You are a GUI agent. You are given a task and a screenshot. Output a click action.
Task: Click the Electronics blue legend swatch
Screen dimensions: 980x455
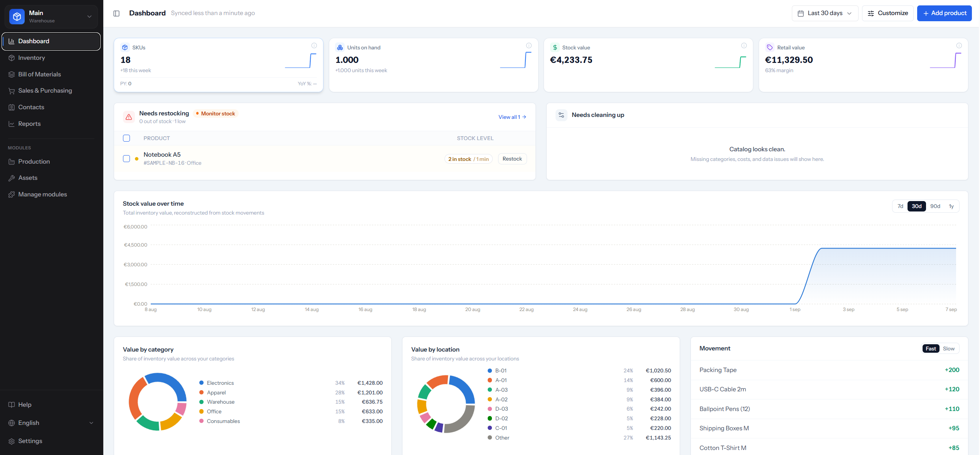tap(201, 383)
